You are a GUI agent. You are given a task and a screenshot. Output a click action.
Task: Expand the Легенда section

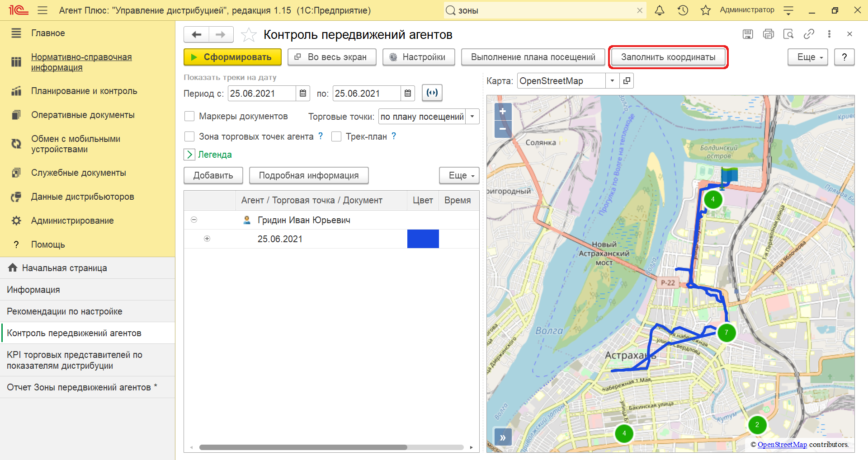pyautogui.click(x=189, y=155)
